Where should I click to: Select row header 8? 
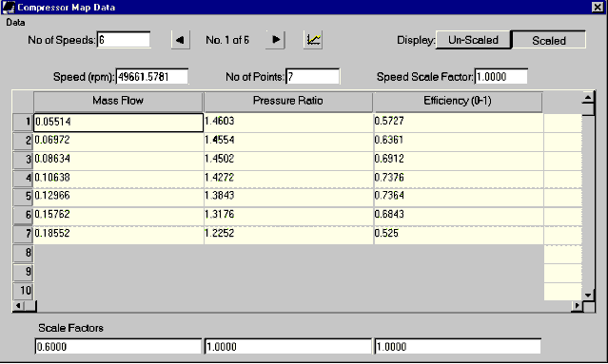coord(23,253)
